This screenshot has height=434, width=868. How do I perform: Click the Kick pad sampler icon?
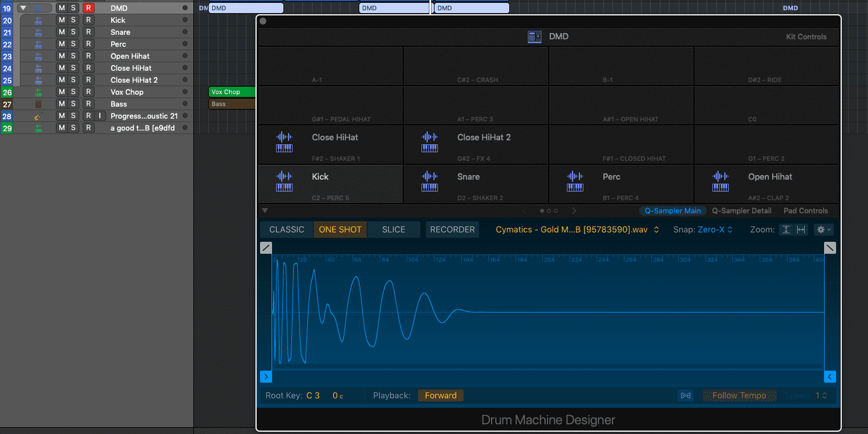coord(284,182)
